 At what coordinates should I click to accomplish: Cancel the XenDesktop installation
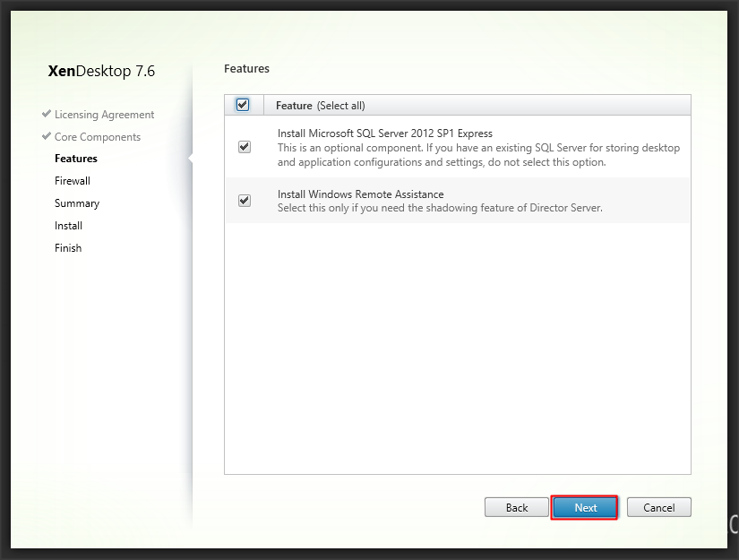click(658, 507)
